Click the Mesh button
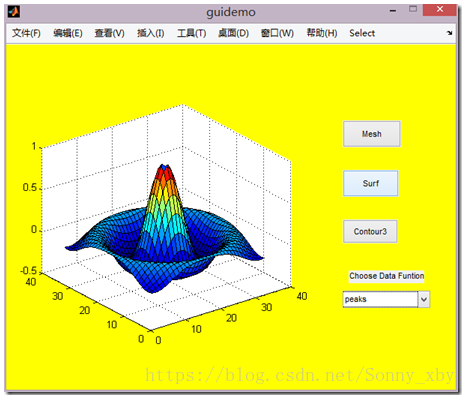The width and height of the screenshot is (466, 395). pyautogui.click(x=372, y=134)
